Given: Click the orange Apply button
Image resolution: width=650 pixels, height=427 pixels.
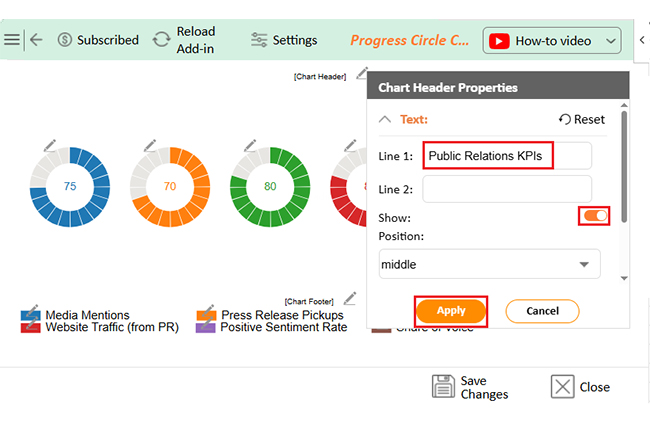Looking at the screenshot, I should 451,311.
